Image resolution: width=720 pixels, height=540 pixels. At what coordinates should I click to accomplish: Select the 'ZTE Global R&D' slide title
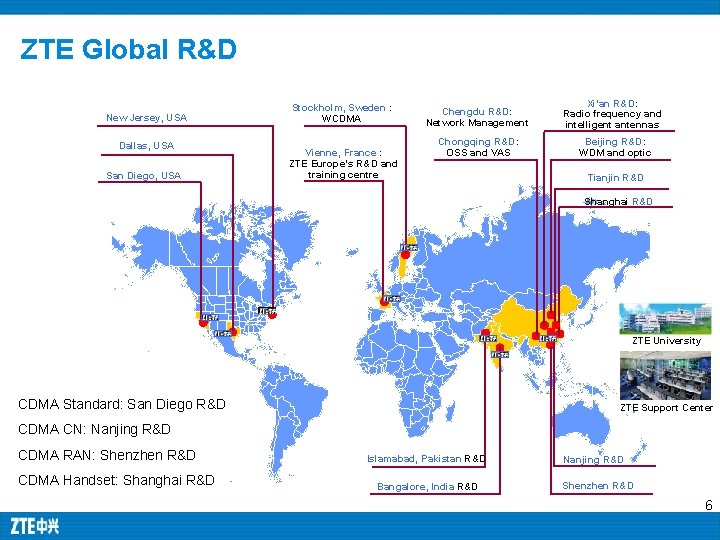tap(129, 49)
